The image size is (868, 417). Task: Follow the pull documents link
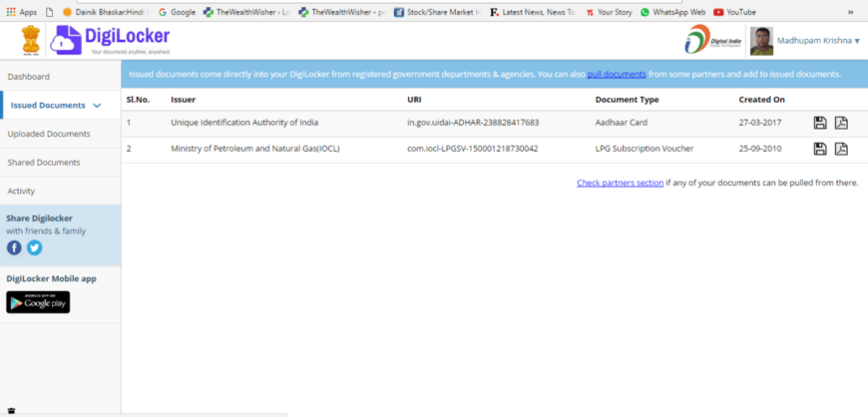(617, 74)
